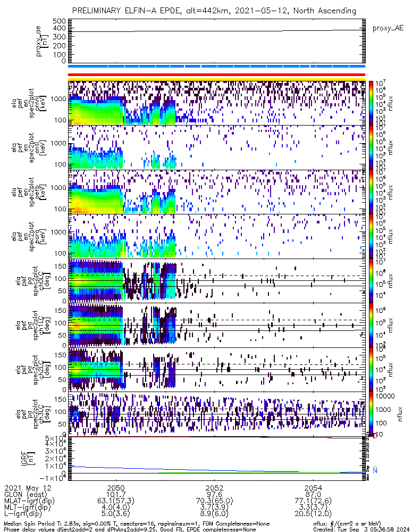
Task: Click the 'MLT-igrf(dip)' row label
Action: (28, 508)
